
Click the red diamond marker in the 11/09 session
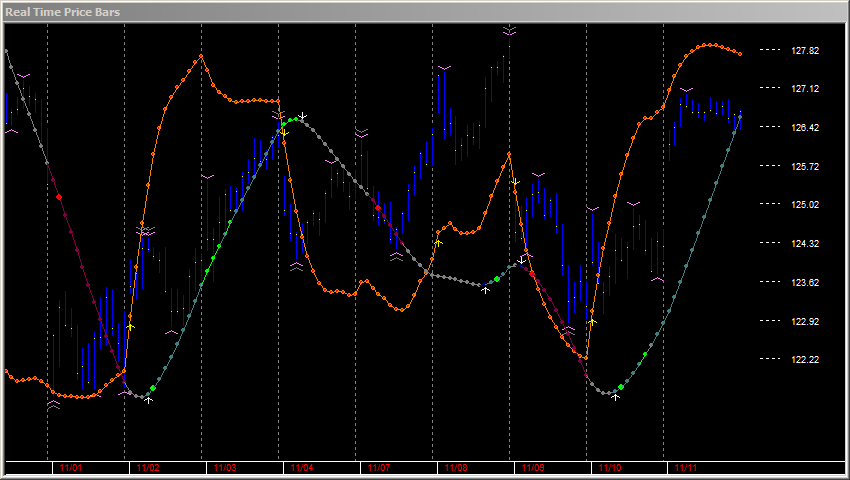[532, 274]
